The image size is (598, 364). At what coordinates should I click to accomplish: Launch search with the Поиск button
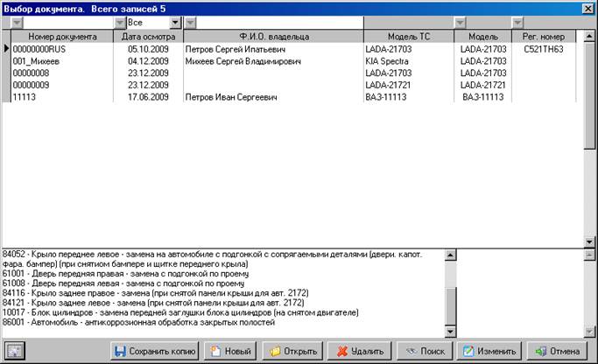[424, 351]
